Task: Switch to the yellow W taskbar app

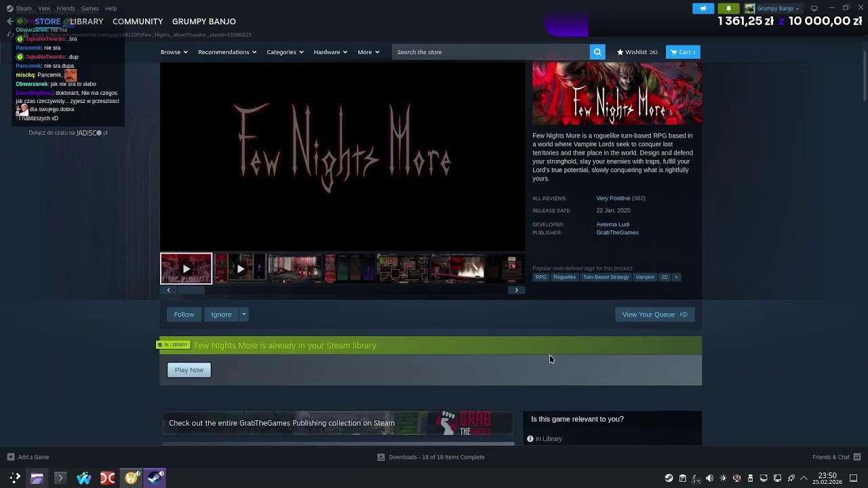Action: click(x=132, y=478)
